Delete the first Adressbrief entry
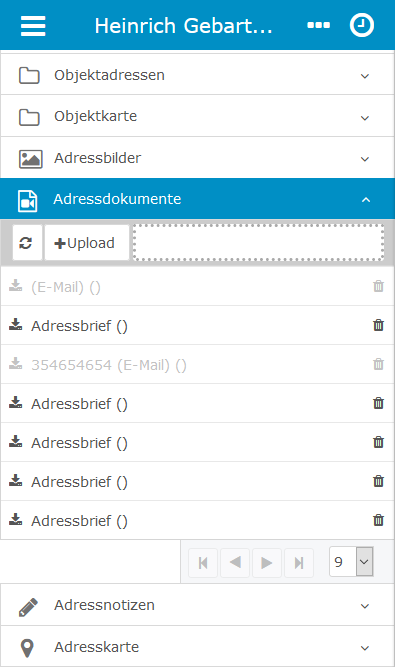 coord(378,325)
